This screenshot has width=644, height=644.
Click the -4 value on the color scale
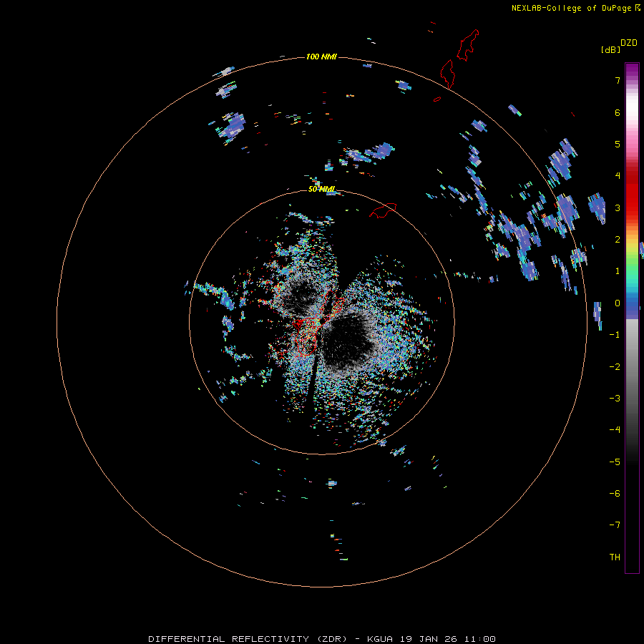coord(615,430)
